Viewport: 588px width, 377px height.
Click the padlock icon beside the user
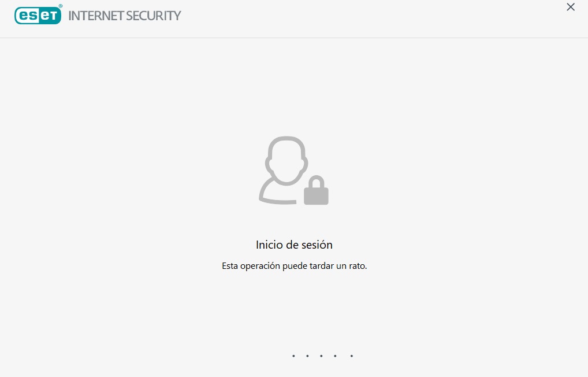point(316,190)
